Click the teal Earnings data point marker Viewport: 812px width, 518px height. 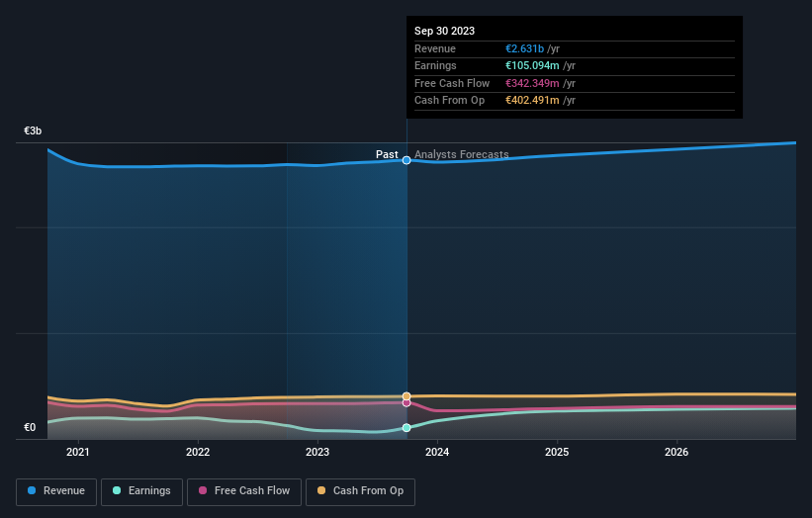(x=406, y=427)
